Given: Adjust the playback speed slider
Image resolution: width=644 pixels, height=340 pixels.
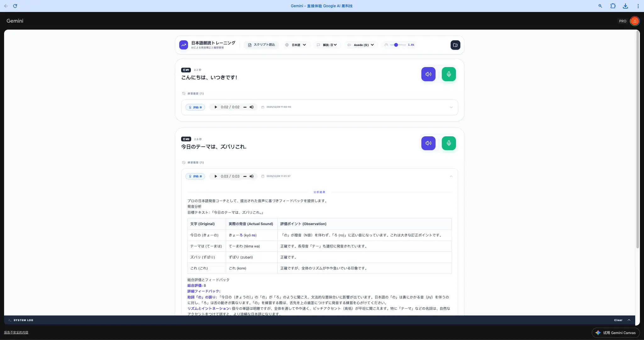Looking at the screenshot, I should 396,45.
